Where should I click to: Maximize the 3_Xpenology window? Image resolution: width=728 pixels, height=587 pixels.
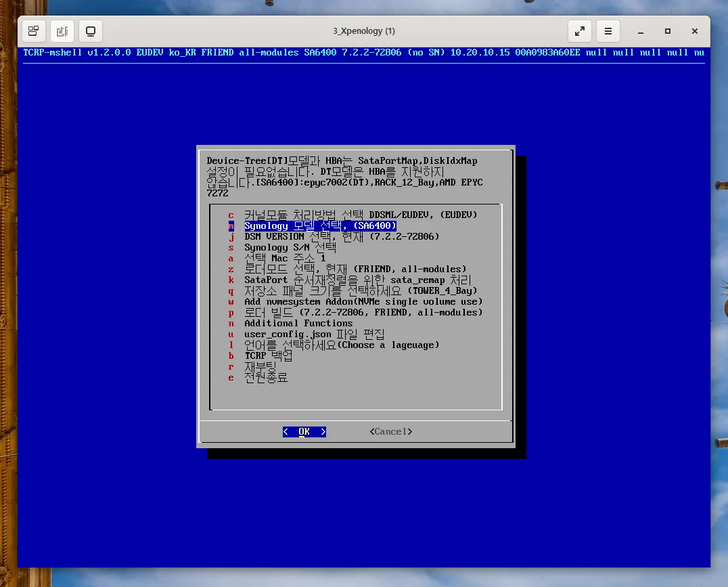tap(667, 31)
